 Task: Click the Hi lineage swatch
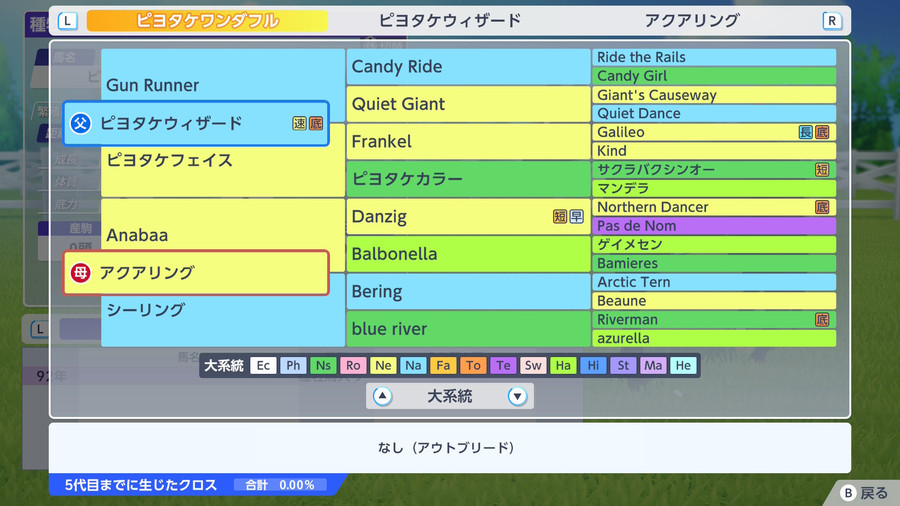593,365
